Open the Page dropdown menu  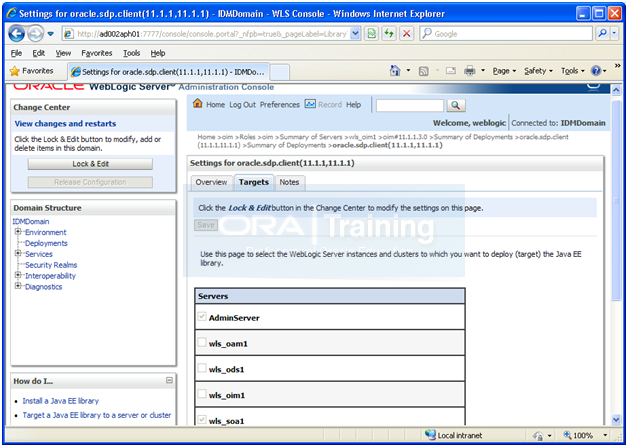(x=504, y=71)
